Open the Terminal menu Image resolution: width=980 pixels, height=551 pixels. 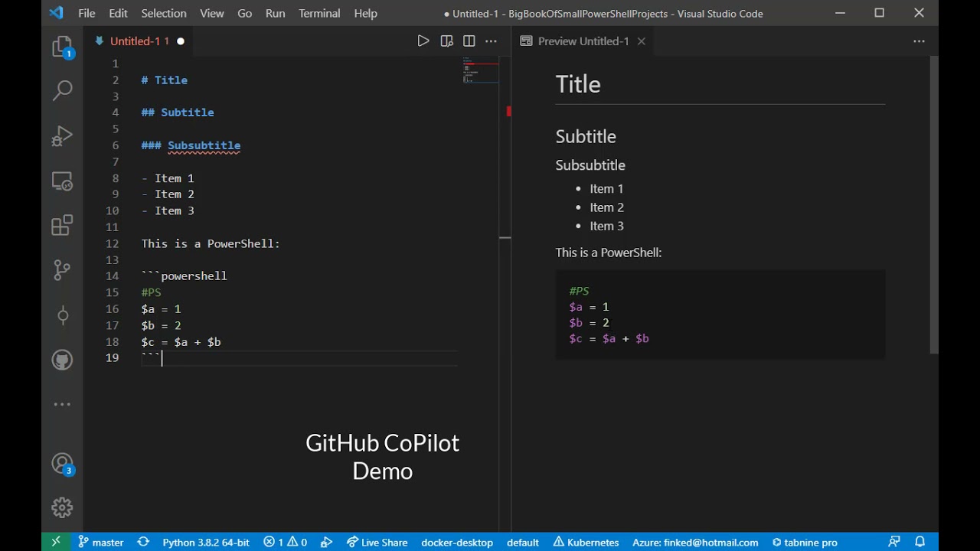coord(320,13)
